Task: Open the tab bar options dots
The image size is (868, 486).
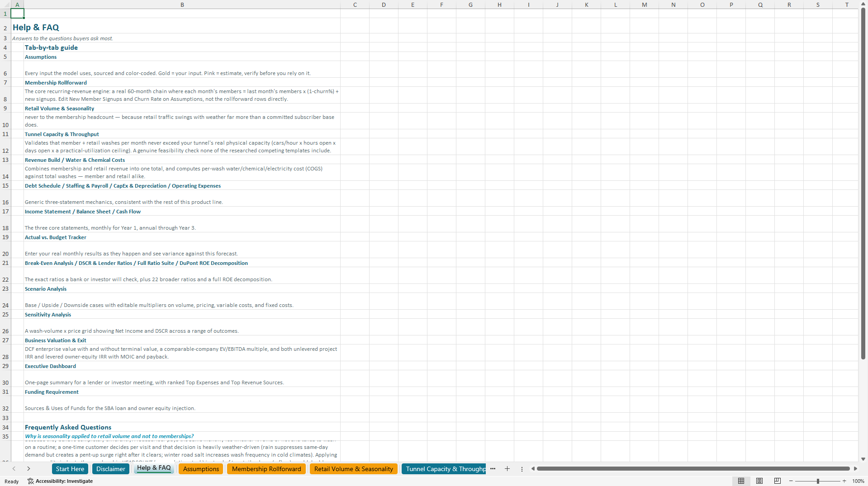Action: pyautogui.click(x=522, y=469)
